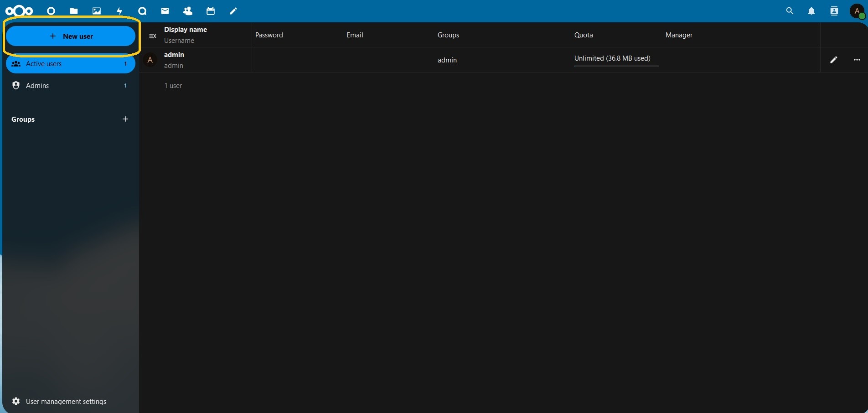Open the unified search
This screenshot has width=868, height=413.
click(790, 11)
